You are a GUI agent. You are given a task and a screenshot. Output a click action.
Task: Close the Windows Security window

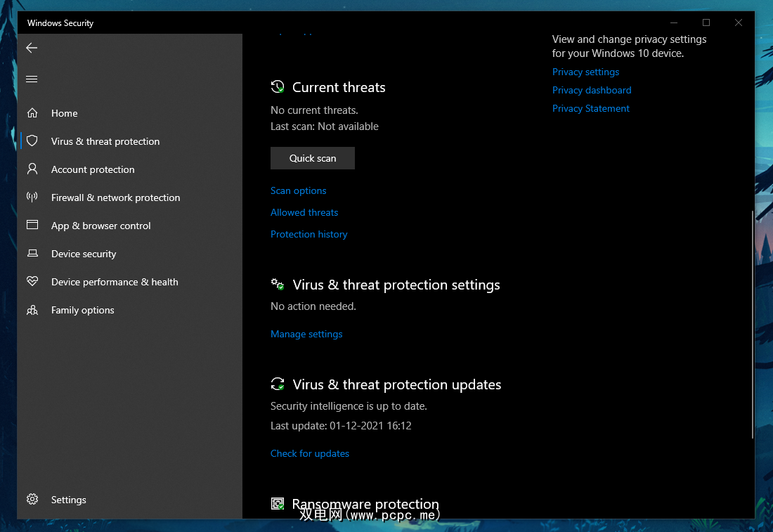pyautogui.click(x=739, y=22)
